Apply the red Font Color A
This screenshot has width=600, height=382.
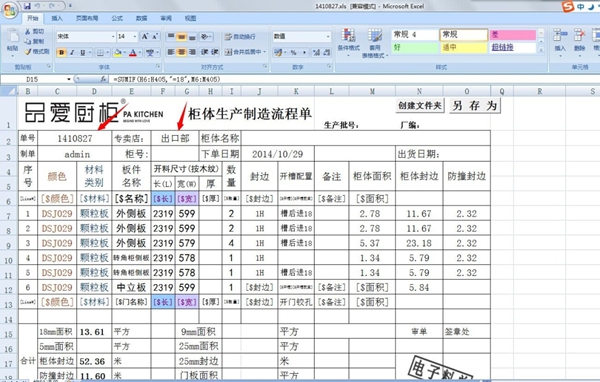click(133, 52)
